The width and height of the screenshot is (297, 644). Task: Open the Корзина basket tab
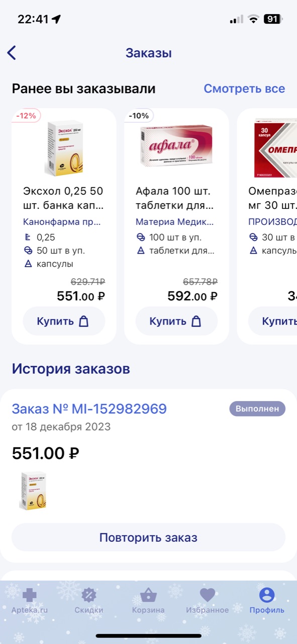(148, 601)
